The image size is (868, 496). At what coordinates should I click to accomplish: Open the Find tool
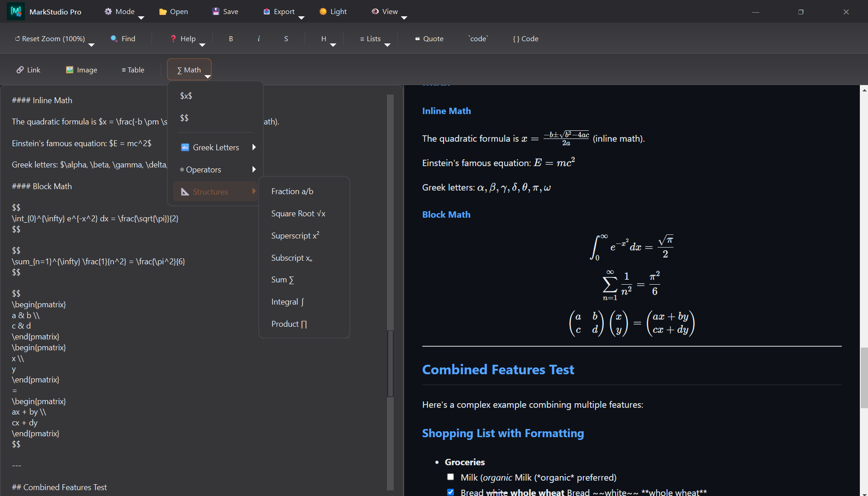pyautogui.click(x=123, y=38)
